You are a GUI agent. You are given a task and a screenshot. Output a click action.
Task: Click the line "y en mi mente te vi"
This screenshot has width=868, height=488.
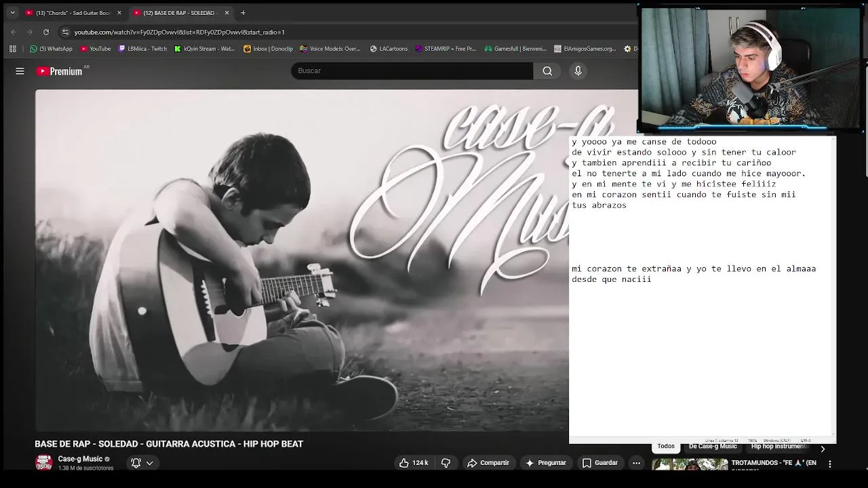[x=673, y=184]
